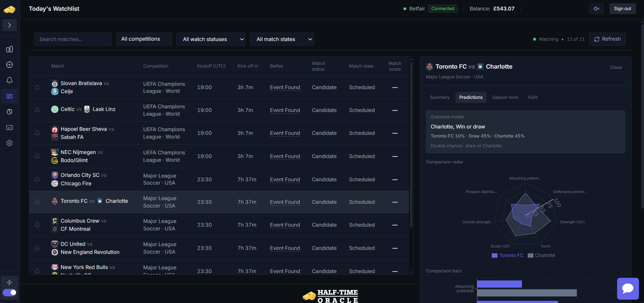
Task: Open Event Found link for Toronto FC match
Action: coord(285,202)
